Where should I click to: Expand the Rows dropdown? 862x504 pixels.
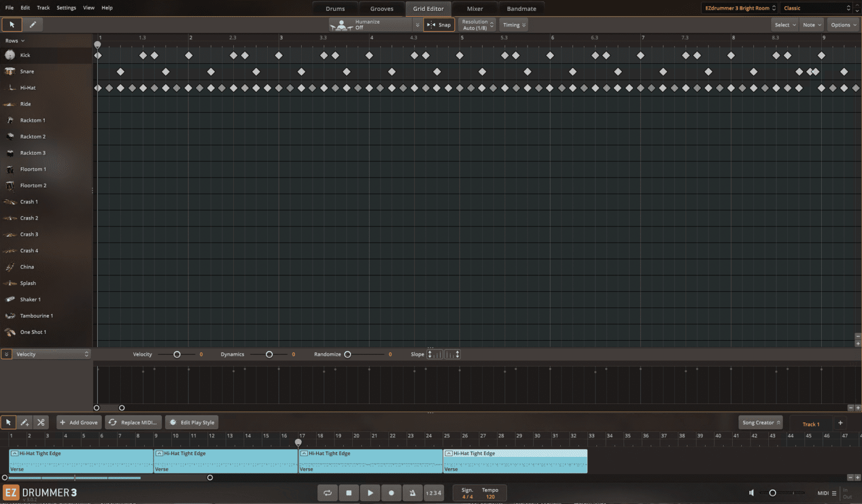[x=15, y=41]
